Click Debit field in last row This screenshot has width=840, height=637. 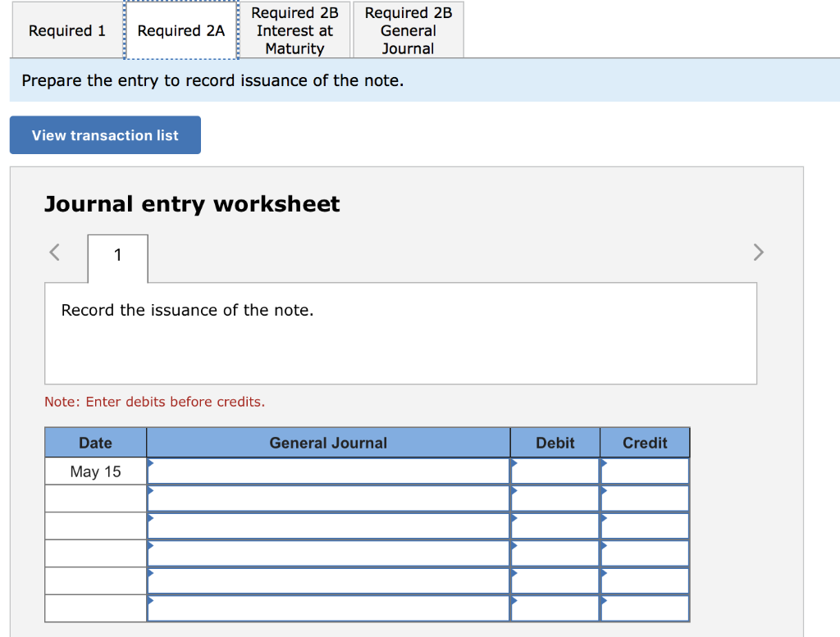(x=555, y=608)
